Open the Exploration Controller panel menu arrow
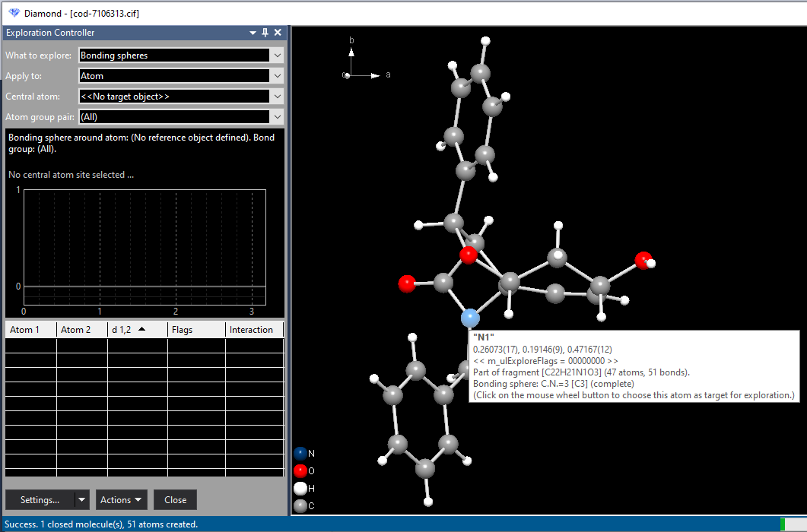The height and width of the screenshot is (532, 807). click(x=252, y=33)
